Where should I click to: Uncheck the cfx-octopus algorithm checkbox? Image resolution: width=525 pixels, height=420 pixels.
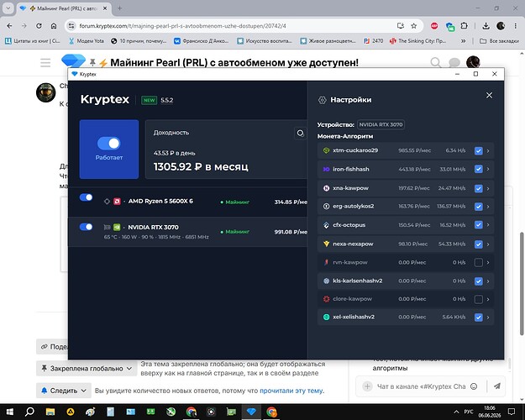479,225
